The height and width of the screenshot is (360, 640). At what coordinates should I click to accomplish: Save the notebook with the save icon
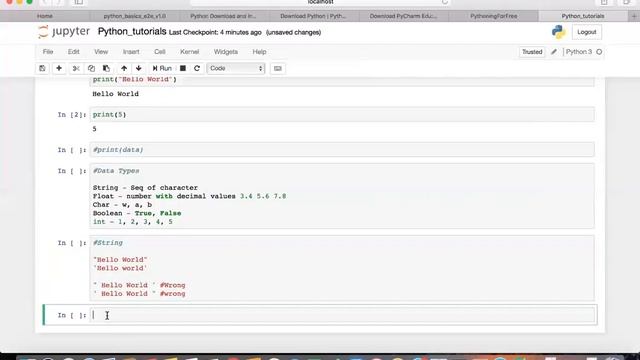42,68
